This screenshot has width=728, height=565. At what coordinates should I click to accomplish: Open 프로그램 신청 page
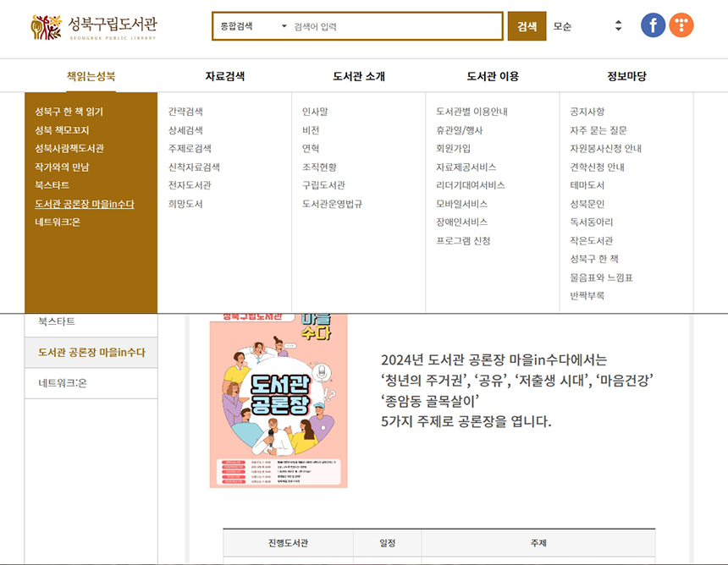[463, 240]
